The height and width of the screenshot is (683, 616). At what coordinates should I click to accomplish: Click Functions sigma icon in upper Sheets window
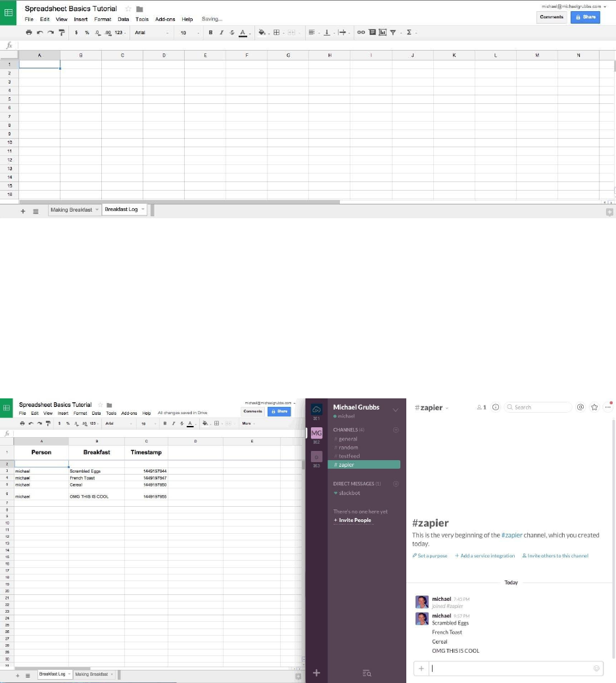(409, 32)
